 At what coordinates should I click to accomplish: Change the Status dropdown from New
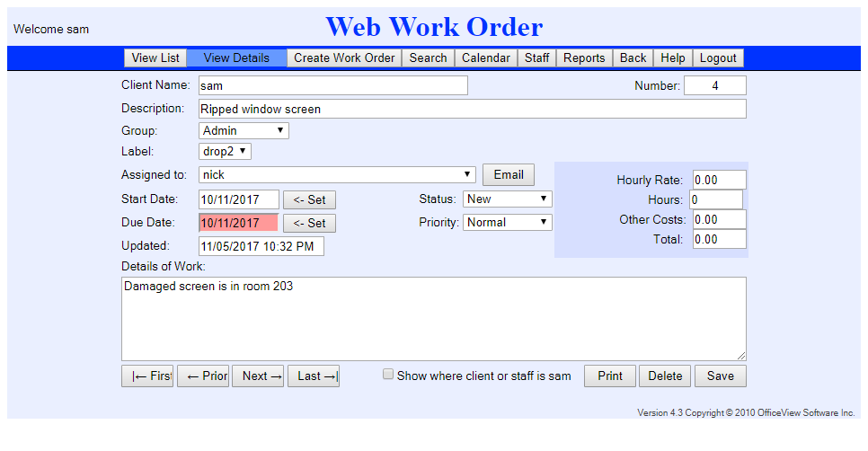click(x=508, y=199)
